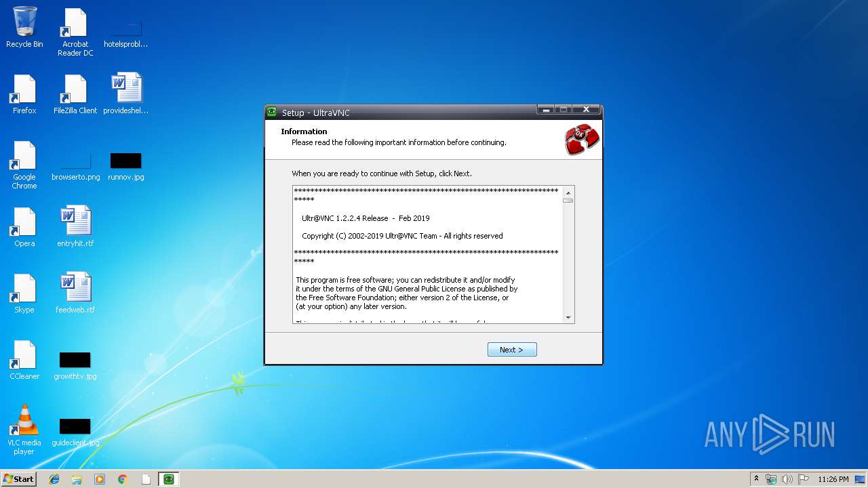This screenshot has height=488, width=868.
Task: Select feedweb.rtf document icon
Action: coord(75,293)
